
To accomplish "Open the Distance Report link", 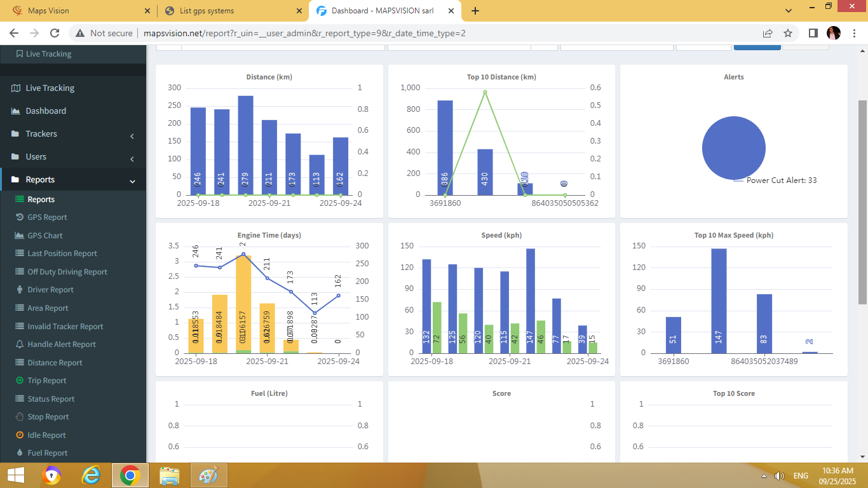I will click(55, 363).
